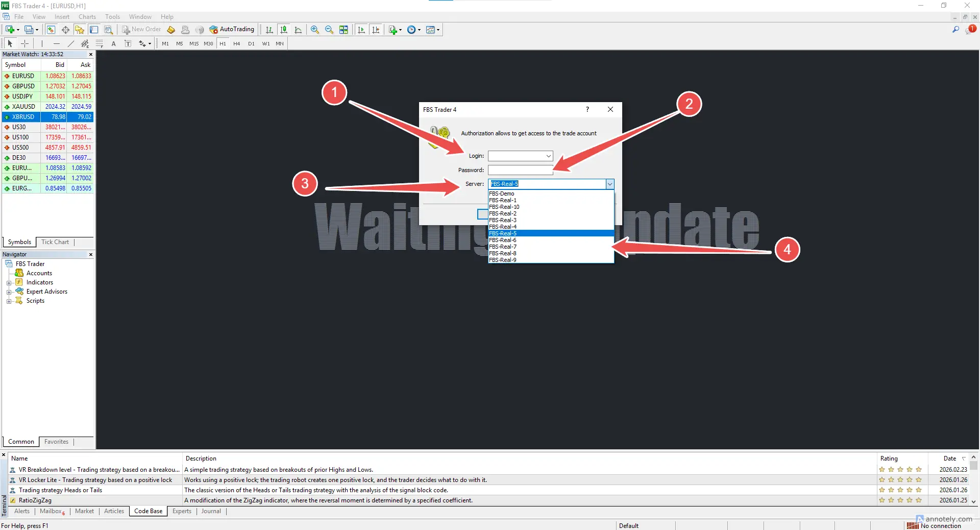The image size is (980, 530).
Task: Open the Login combo box dropdown
Action: tap(548, 156)
